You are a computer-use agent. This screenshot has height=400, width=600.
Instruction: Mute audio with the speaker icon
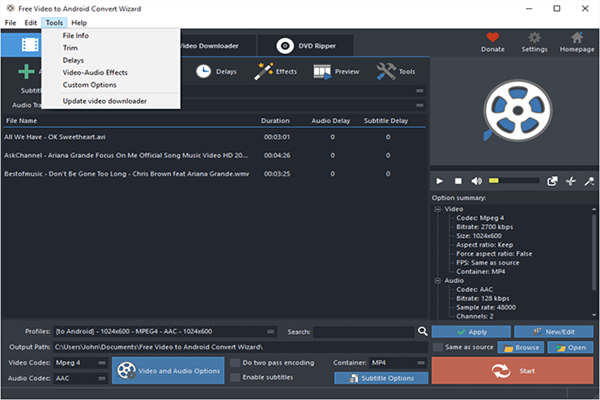477,181
